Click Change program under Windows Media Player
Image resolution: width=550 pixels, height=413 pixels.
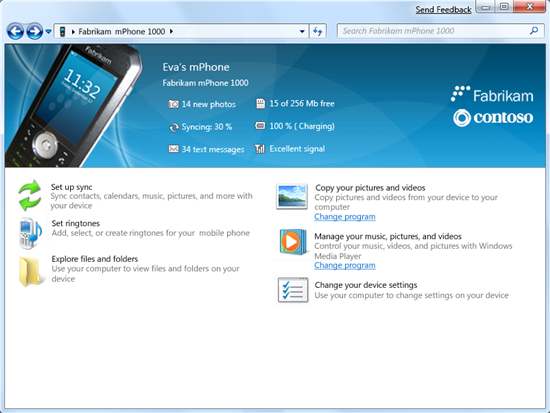(x=345, y=266)
